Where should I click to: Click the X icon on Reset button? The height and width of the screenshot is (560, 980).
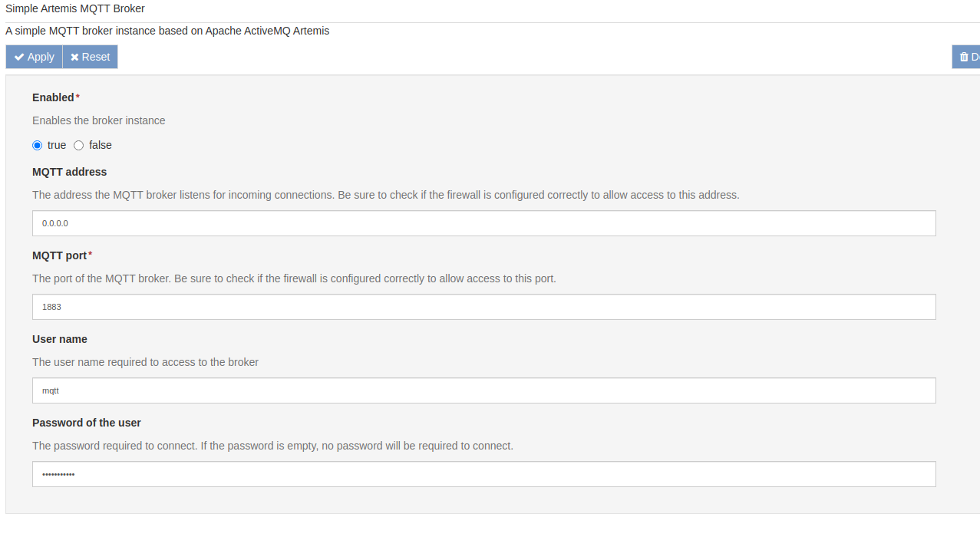[74, 56]
